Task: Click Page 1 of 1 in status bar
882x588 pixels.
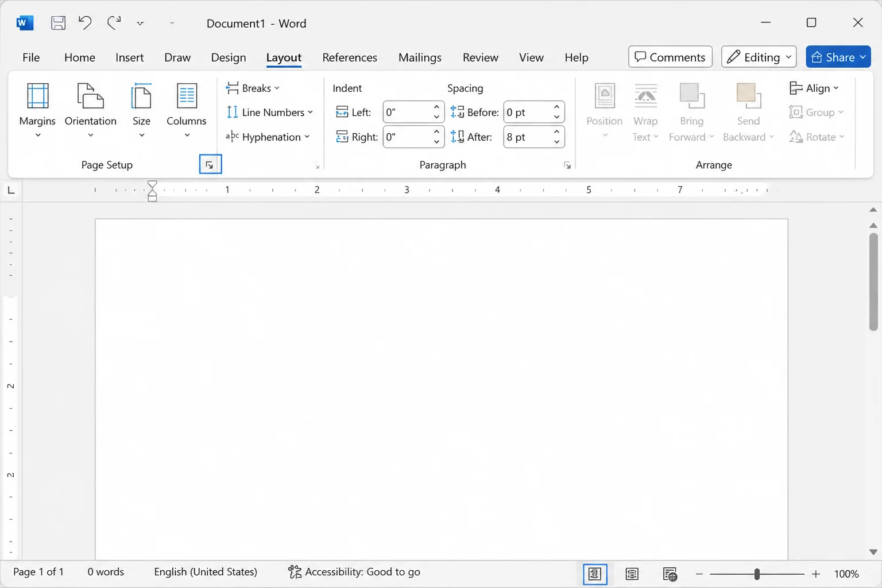Action: coord(38,572)
